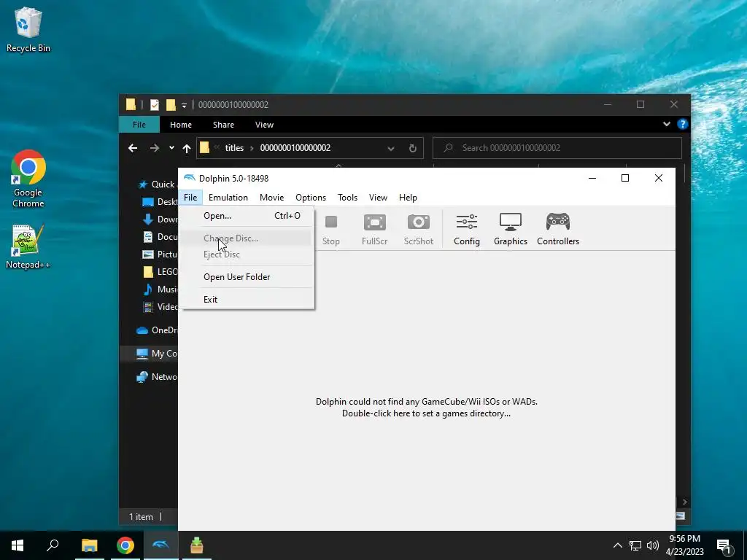The height and width of the screenshot is (560, 747).
Task: Open the Tools menu
Action: pos(347,197)
